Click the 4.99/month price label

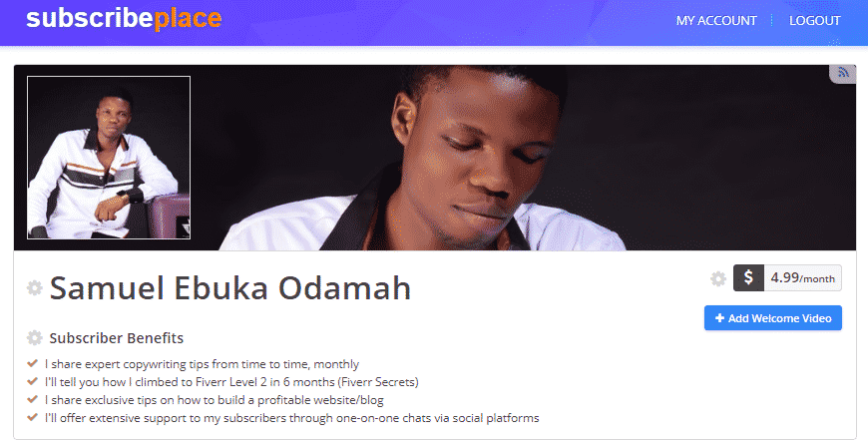pos(802,278)
